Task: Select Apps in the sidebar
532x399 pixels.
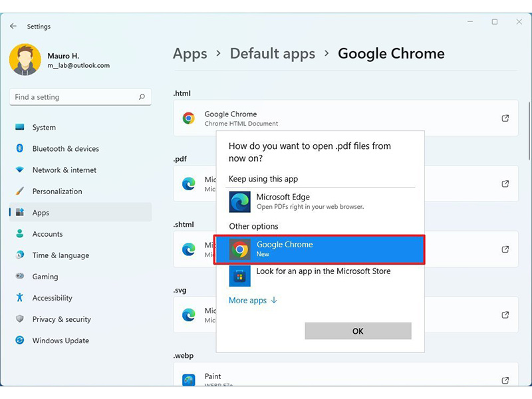Action: tap(80, 212)
